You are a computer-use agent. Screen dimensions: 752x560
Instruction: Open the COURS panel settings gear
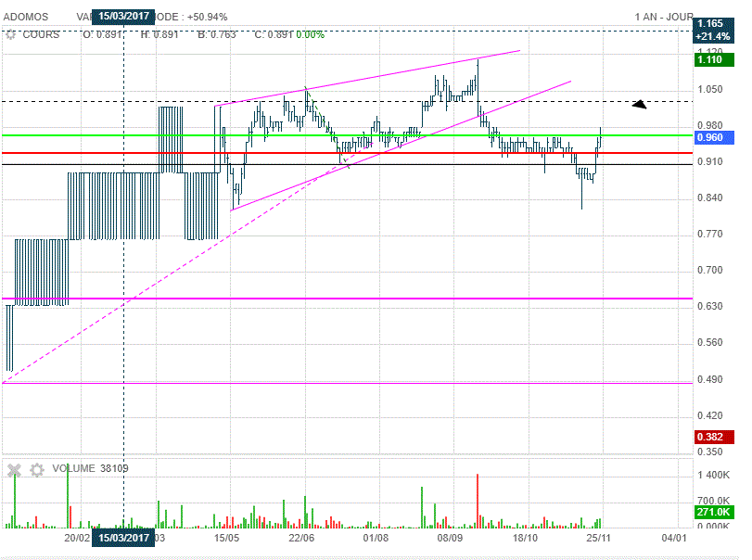pyautogui.click(x=10, y=34)
